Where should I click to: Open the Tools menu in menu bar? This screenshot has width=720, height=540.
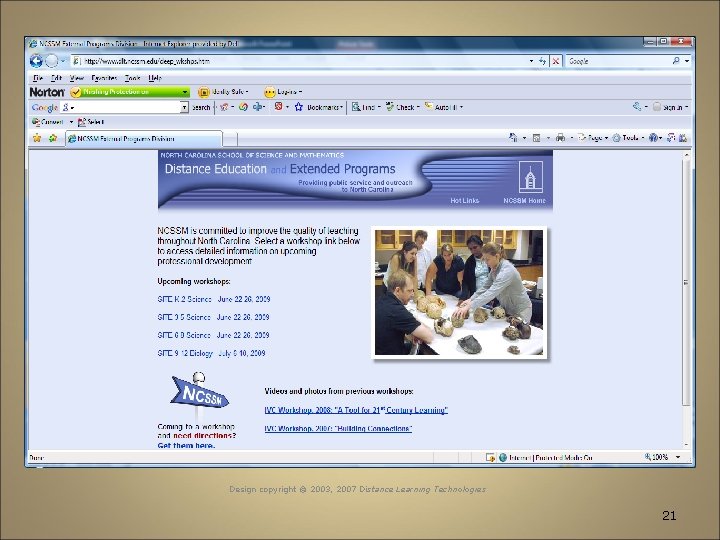[x=133, y=78]
